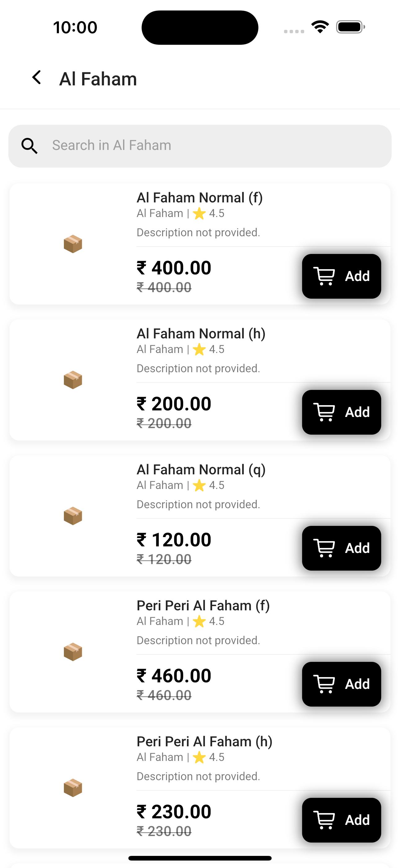Tap the ₹ 400.00 price

tap(174, 268)
